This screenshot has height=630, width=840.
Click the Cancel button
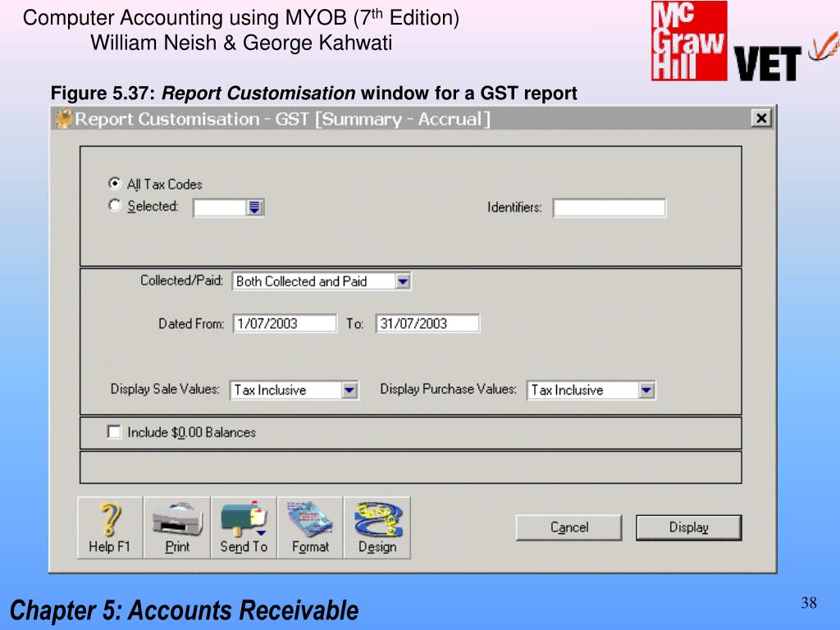coord(569,527)
